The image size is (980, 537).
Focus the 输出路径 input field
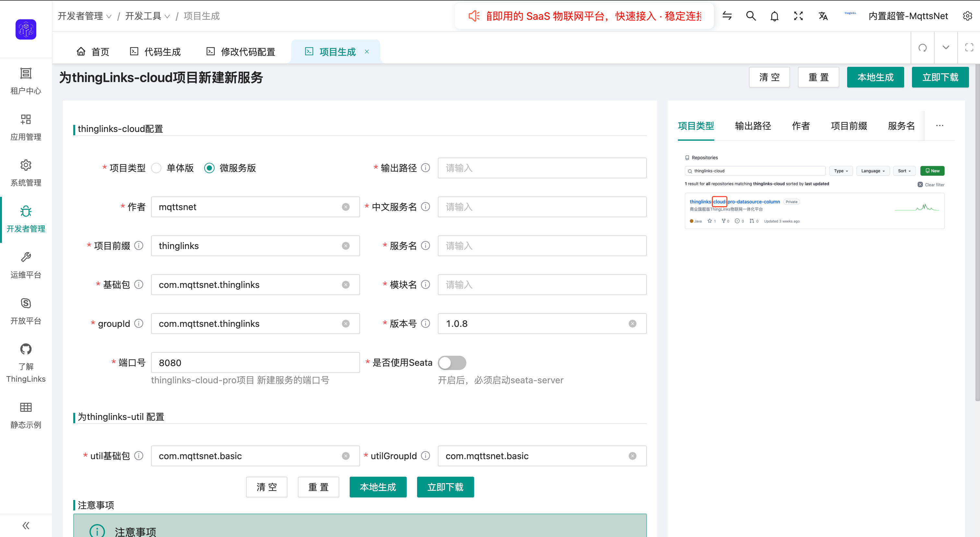tap(542, 168)
